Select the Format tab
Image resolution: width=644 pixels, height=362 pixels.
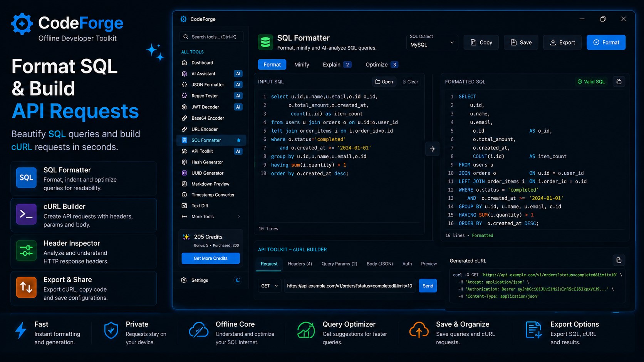[x=272, y=65]
